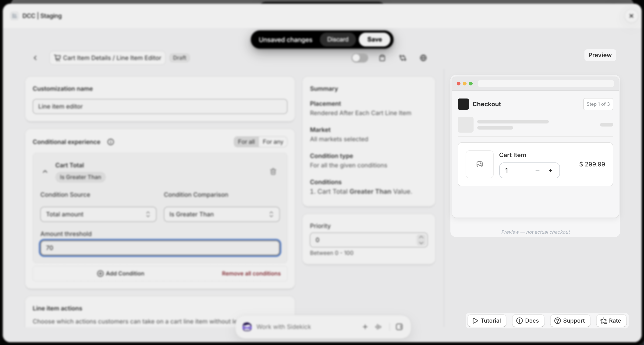Click the swap arrows icon in the editor toolbar
This screenshot has height=345, width=644.
403,58
